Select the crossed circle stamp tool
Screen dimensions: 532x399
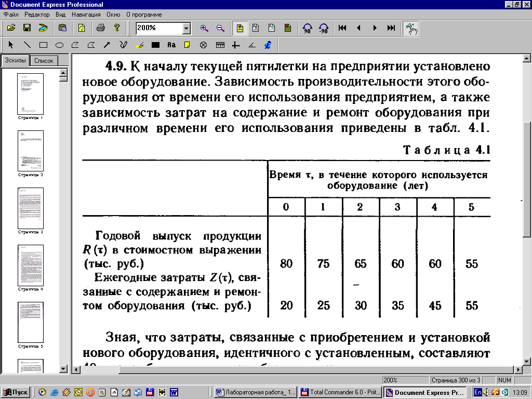(203, 45)
